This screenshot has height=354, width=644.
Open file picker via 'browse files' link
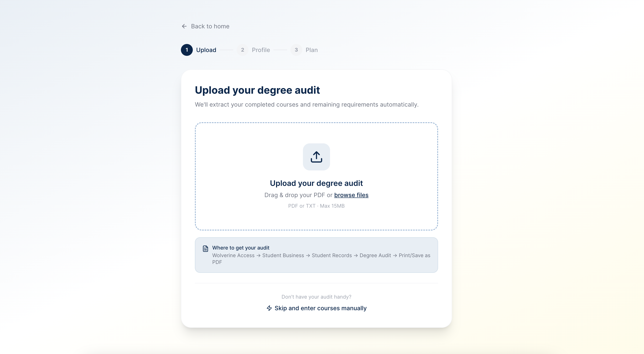(351, 195)
